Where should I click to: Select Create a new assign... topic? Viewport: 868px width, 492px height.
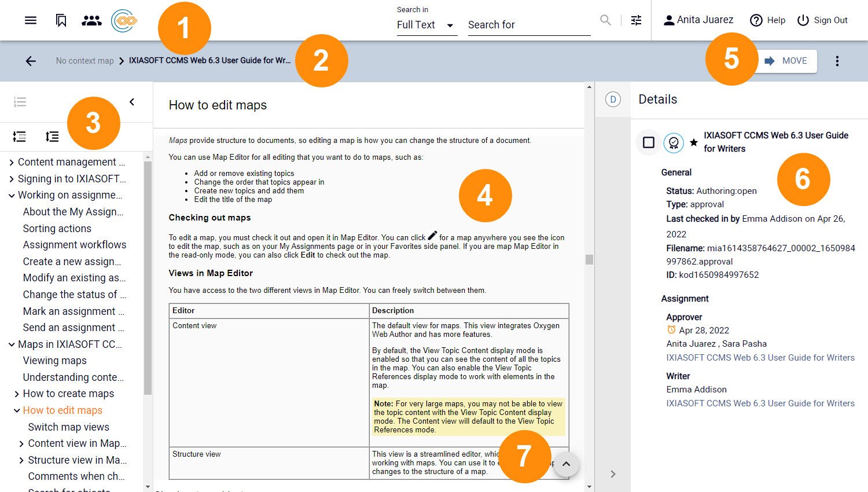point(72,262)
